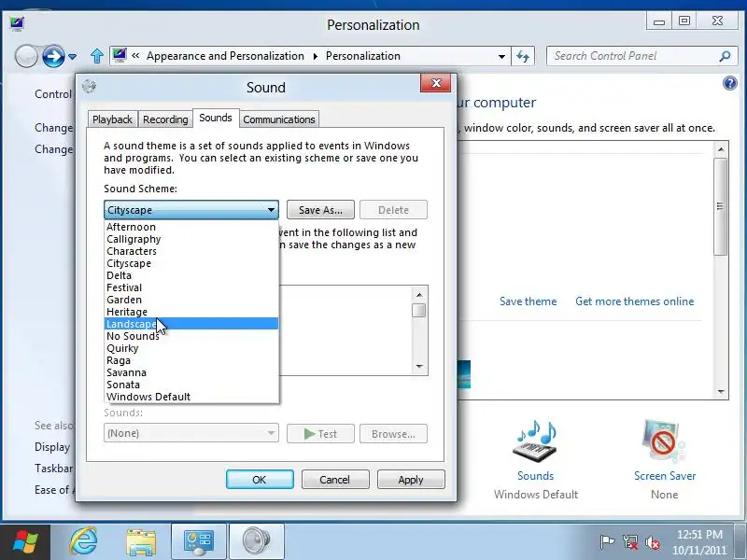
Task: Click themes pane scroll up arrow
Action: (x=721, y=149)
